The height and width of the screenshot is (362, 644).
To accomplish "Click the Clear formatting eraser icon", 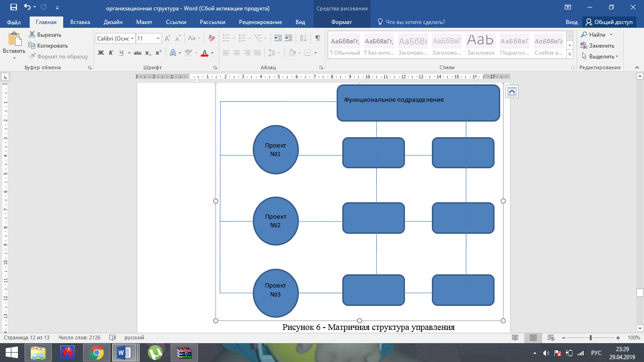I will coord(211,38).
